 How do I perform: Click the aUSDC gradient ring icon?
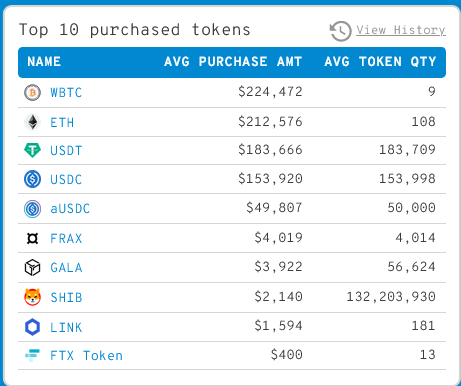point(32,209)
